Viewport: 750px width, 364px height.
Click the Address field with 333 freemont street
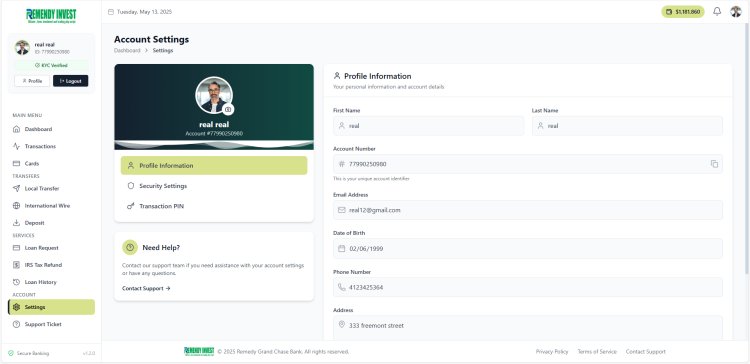click(528, 328)
